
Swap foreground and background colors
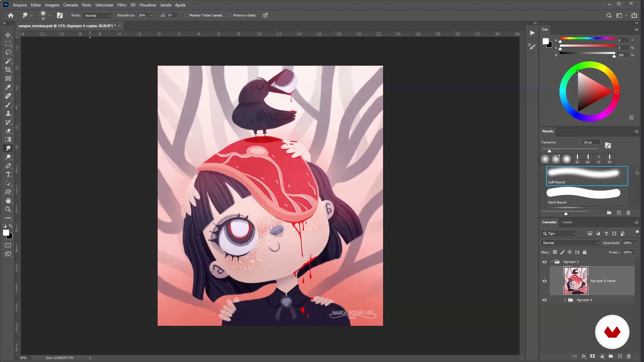pyautogui.click(x=11, y=226)
